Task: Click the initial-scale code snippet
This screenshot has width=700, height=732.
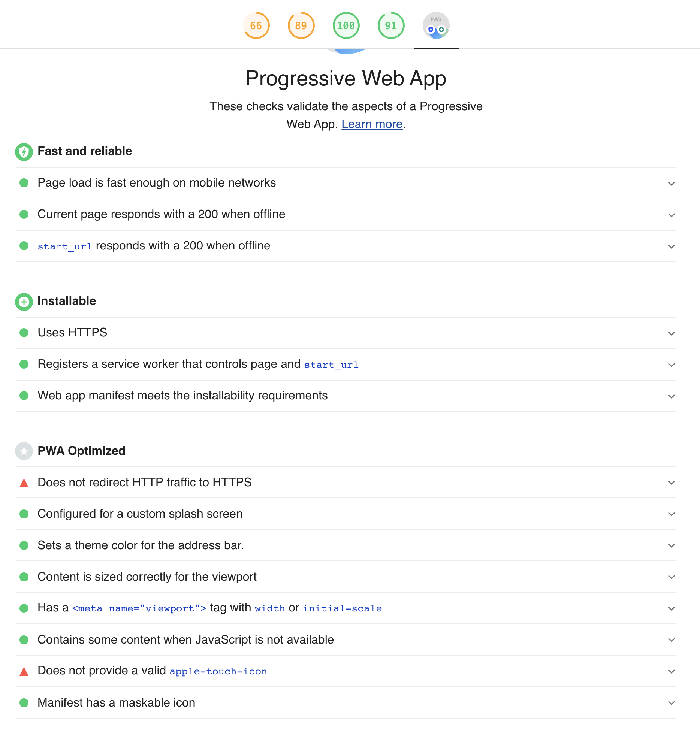Action: tap(343, 608)
